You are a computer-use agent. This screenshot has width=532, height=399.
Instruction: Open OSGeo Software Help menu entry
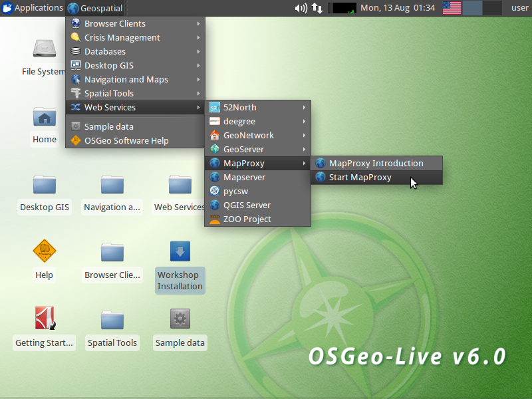(x=135, y=141)
